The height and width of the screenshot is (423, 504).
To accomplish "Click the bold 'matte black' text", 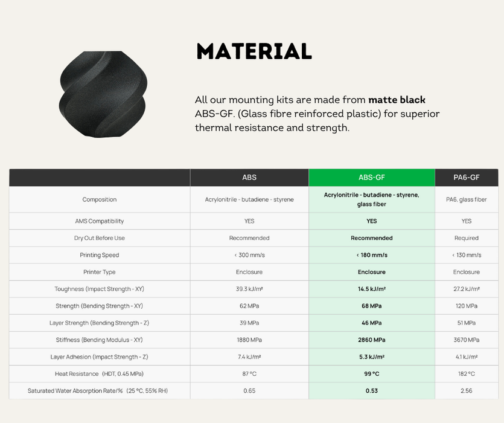I will pos(397,100).
